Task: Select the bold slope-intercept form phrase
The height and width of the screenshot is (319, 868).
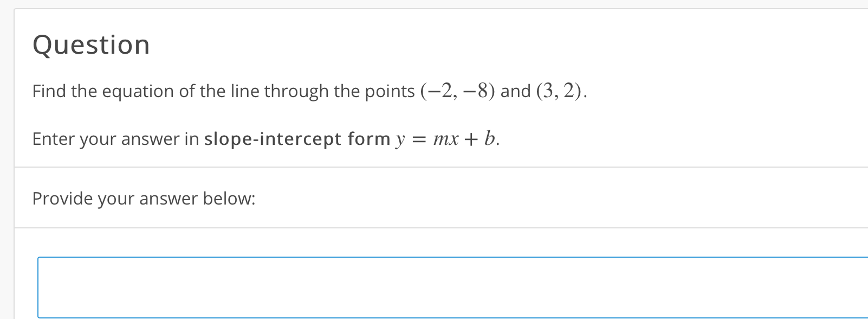Action: click(x=296, y=139)
